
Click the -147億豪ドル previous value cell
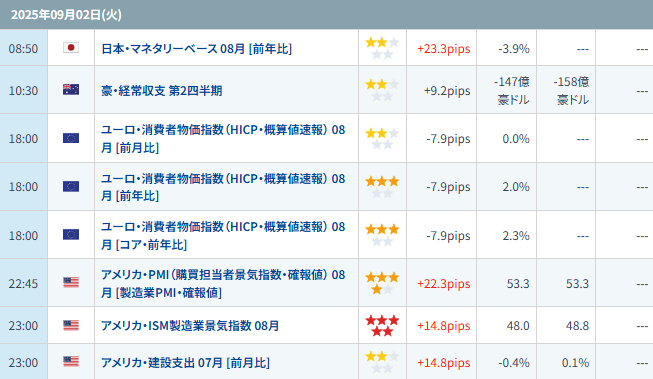tap(512, 90)
